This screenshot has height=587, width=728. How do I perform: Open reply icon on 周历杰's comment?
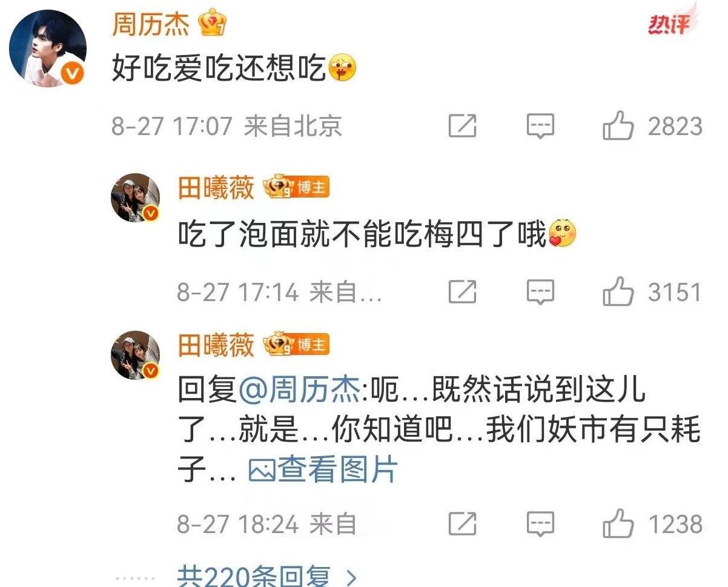pyautogui.click(x=540, y=127)
